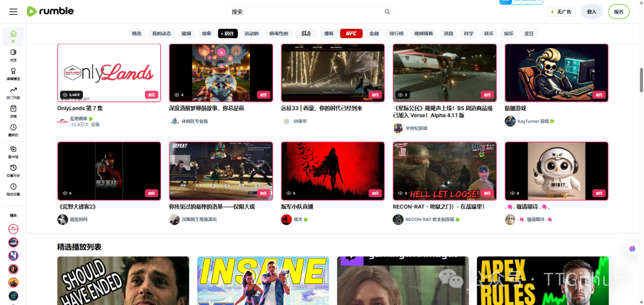
Task: Open 观看历史 watch history in sidebar
Action: tap(13, 171)
